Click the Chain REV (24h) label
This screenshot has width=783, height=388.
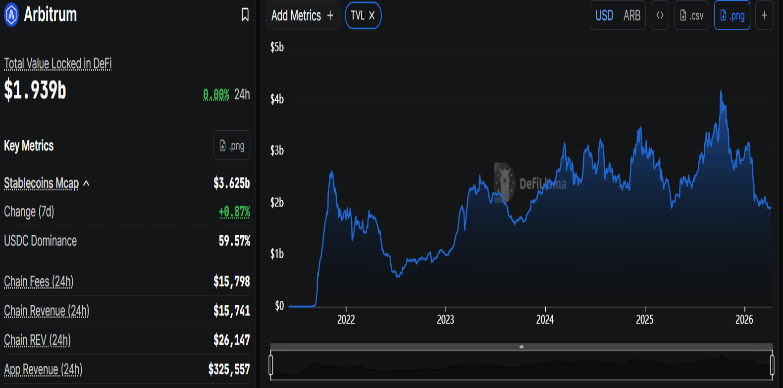(37, 340)
